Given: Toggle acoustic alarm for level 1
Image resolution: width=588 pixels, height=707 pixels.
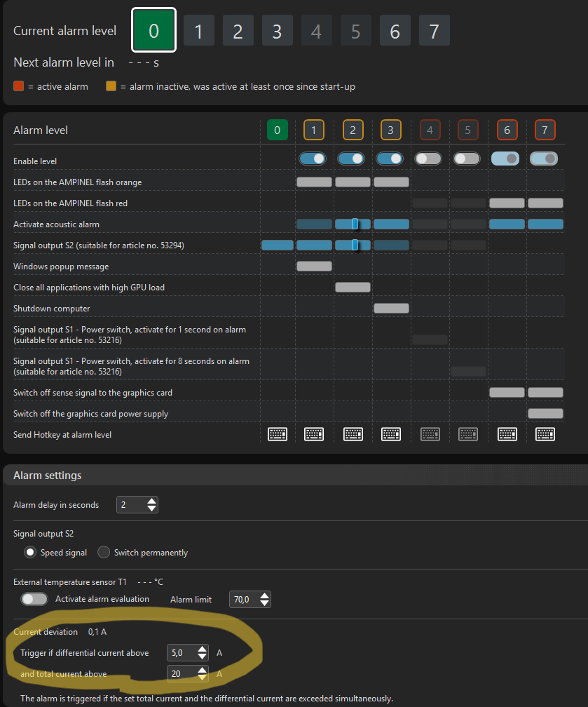Looking at the screenshot, I should 314,224.
